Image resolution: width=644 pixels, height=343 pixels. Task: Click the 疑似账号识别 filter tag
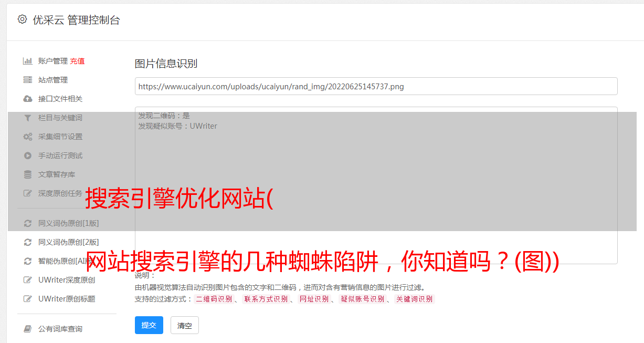click(x=362, y=299)
